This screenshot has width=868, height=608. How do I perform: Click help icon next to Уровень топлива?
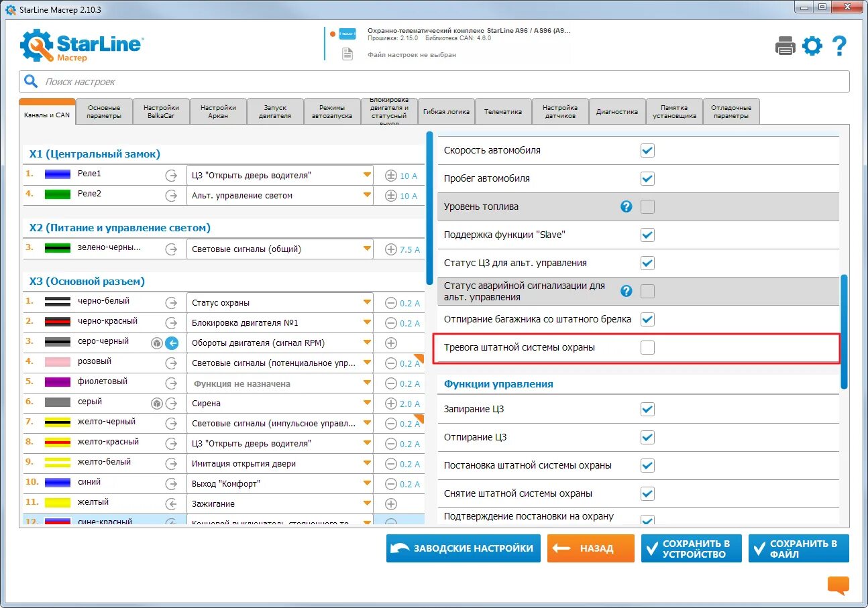tap(626, 206)
